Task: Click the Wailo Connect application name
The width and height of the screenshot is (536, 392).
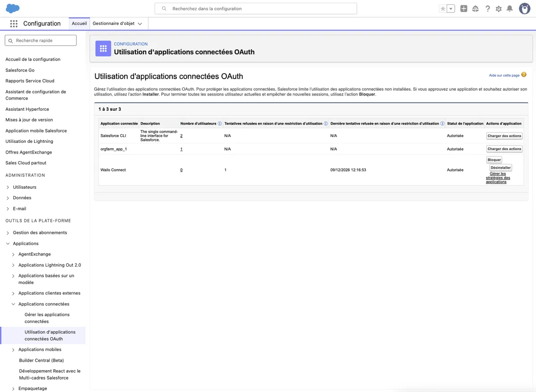Action: click(x=113, y=170)
